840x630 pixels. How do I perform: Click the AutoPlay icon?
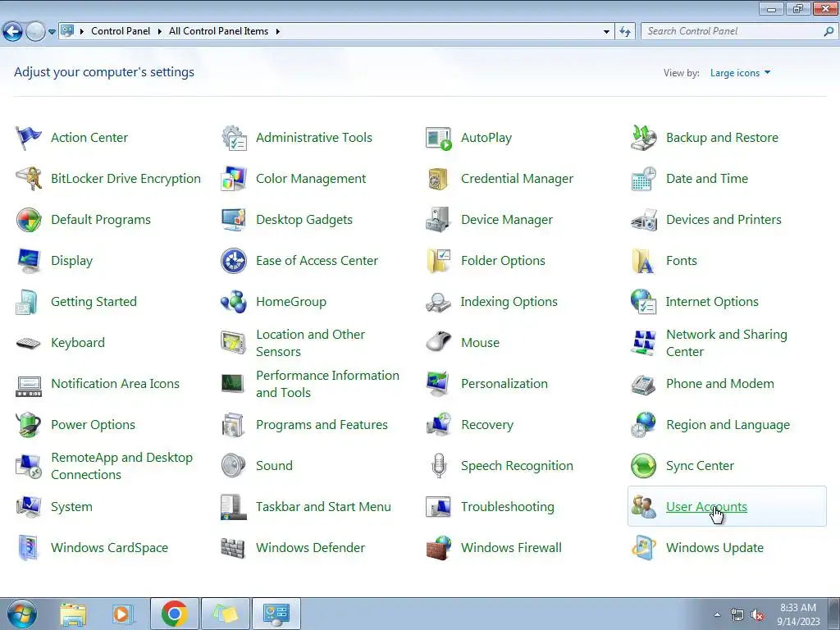439,138
